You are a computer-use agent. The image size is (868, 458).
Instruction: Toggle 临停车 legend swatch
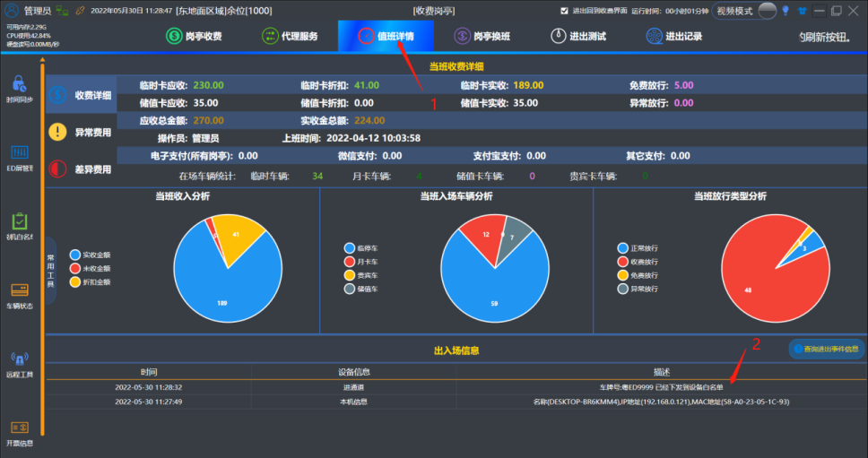[350, 248]
